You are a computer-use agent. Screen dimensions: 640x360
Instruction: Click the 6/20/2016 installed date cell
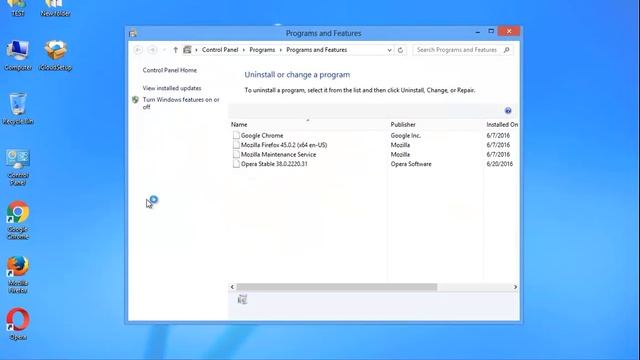500,164
